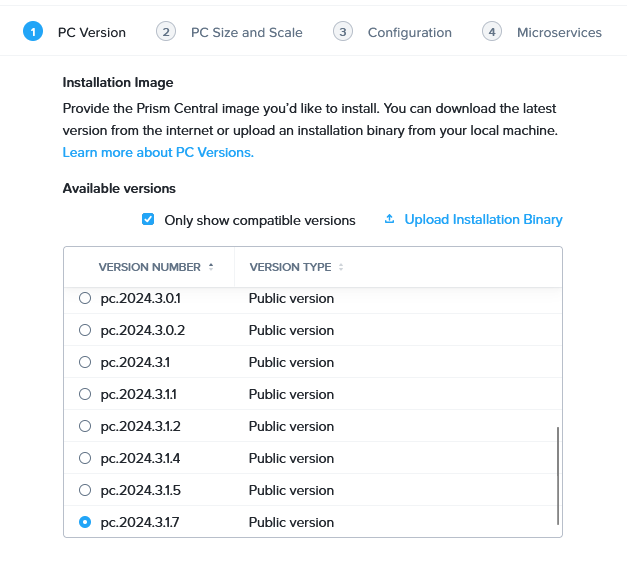The image size is (627, 579).
Task: Select the pc.2024.3.0.1 radio button
Action: point(84,298)
